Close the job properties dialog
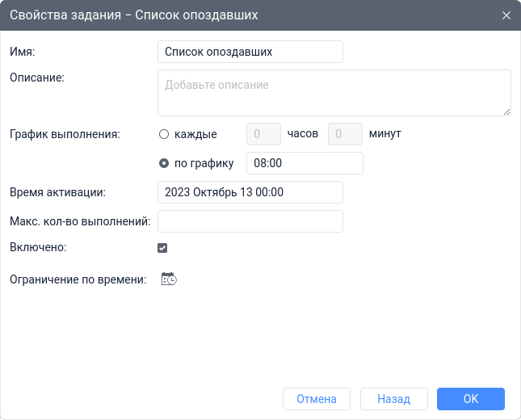 [506, 15]
